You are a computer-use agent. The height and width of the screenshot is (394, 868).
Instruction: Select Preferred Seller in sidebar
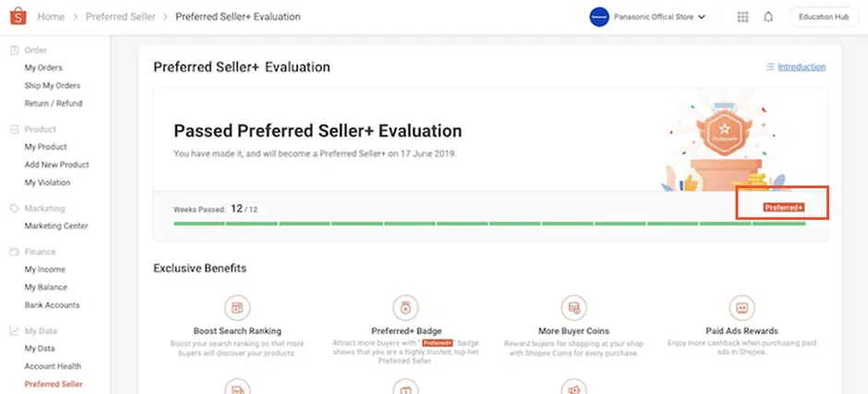(54, 384)
